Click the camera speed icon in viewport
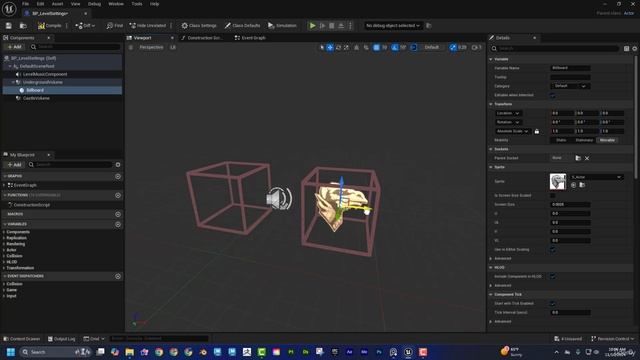This screenshot has height=360, width=640. coord(476,47)
